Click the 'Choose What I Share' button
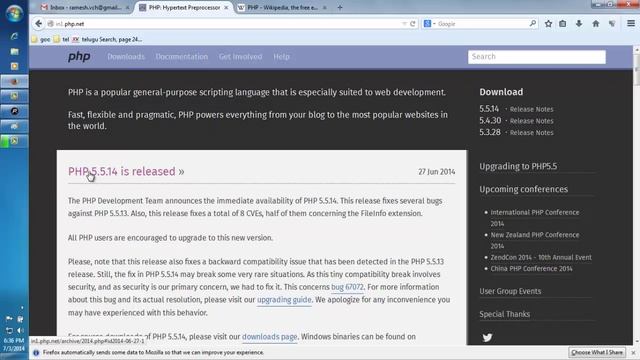Viewport: 640px width, 360px height. pyautogui.click(x=597, y=352)
